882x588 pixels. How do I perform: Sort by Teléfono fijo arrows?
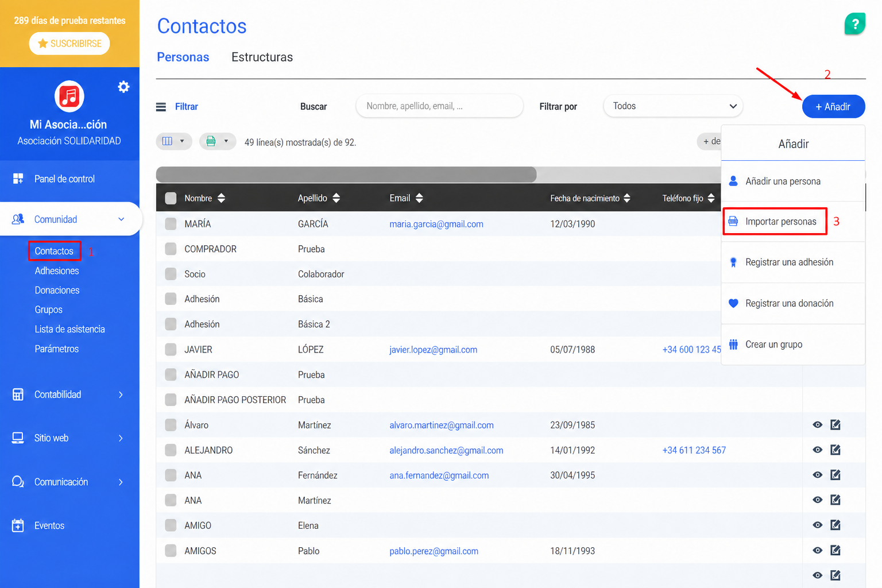711,198
